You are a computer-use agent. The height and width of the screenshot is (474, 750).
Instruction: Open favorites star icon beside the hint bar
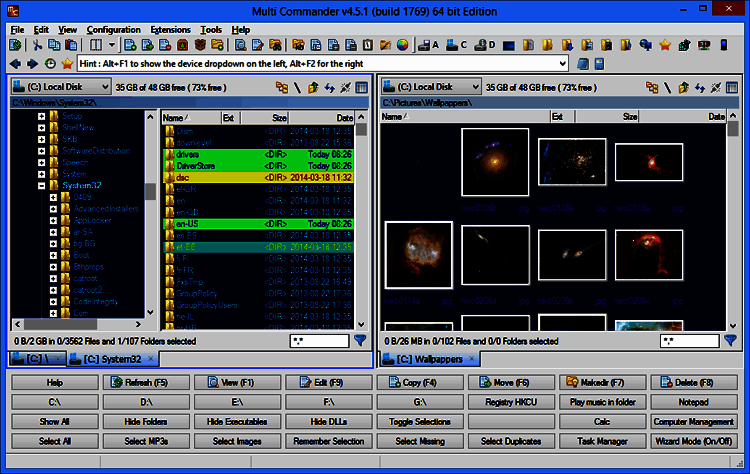coord(67,63)
